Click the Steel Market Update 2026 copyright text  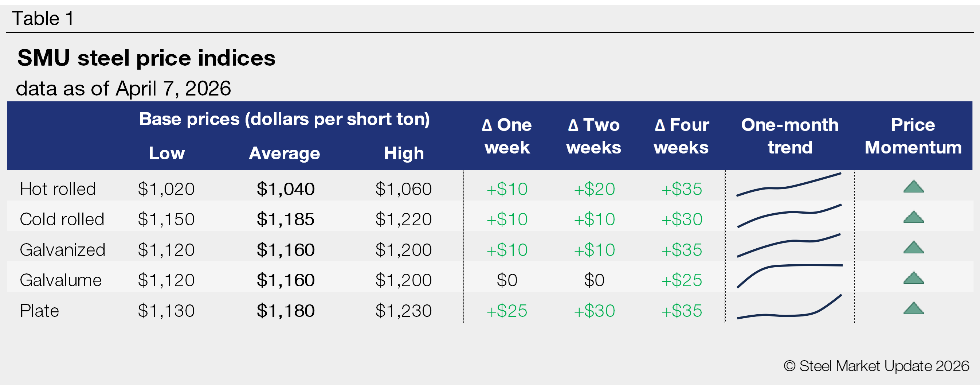pos(876,366)
